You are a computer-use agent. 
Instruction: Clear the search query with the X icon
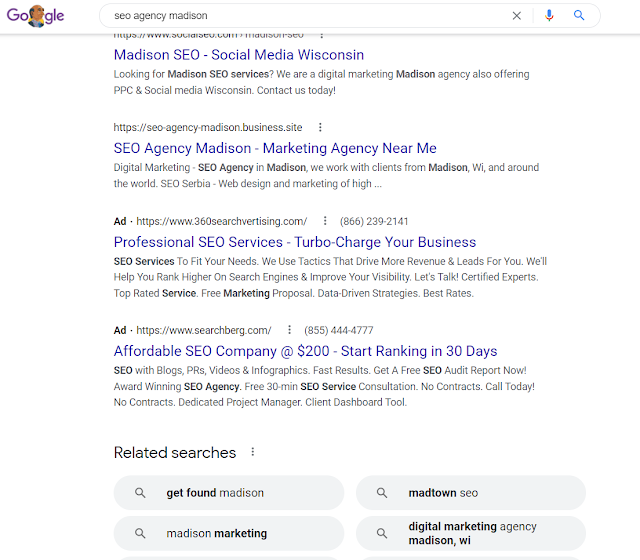pyautogui.click(x=516, y=16)
